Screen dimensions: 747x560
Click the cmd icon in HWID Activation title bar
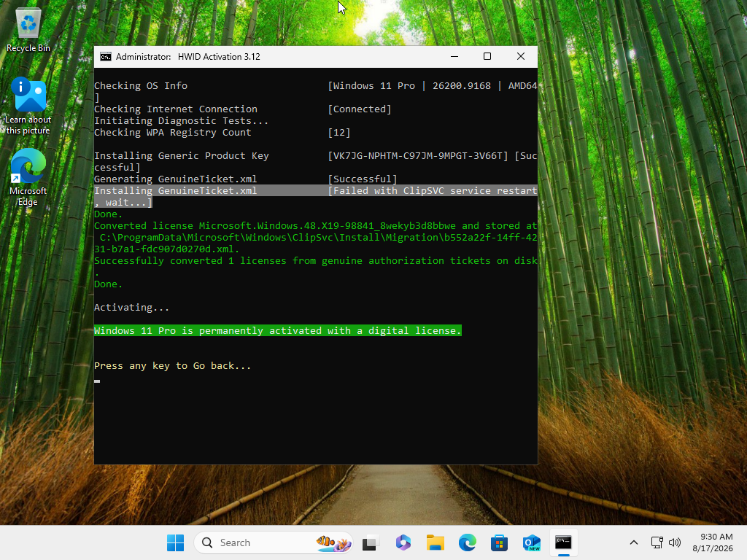[x=106, y=57]
